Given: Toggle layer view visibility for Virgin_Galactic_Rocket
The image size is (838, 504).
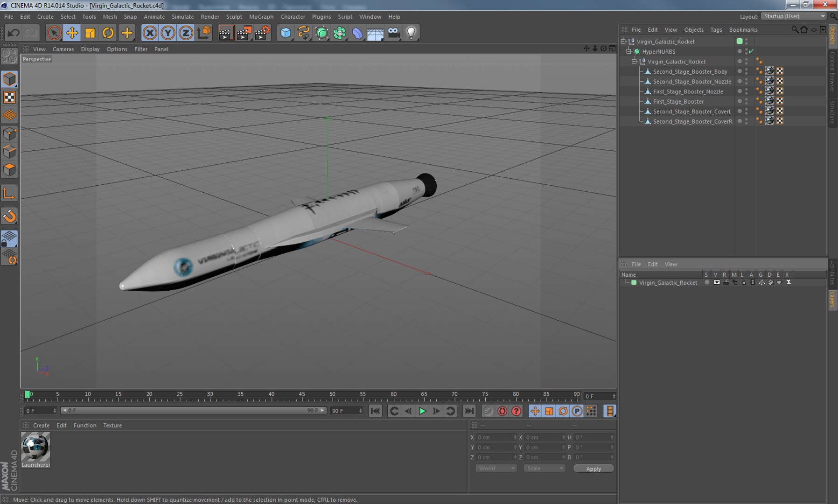Looking at the screenshot, I should coord(717,282).
